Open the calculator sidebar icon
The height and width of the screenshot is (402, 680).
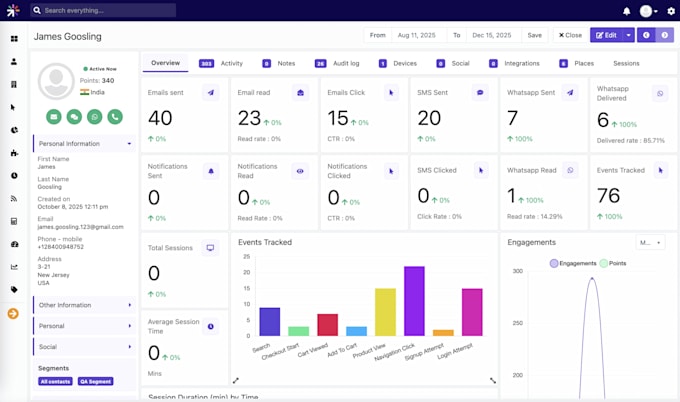coord(14,222)
